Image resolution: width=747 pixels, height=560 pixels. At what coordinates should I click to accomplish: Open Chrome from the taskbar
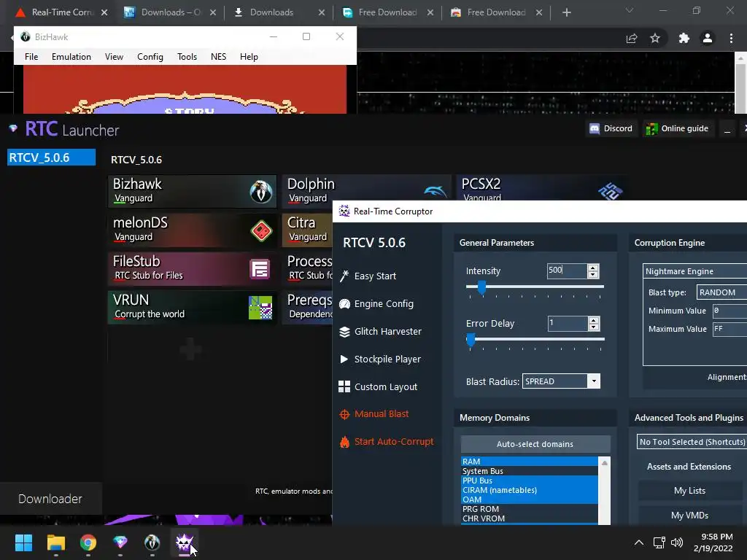[88, 542]
